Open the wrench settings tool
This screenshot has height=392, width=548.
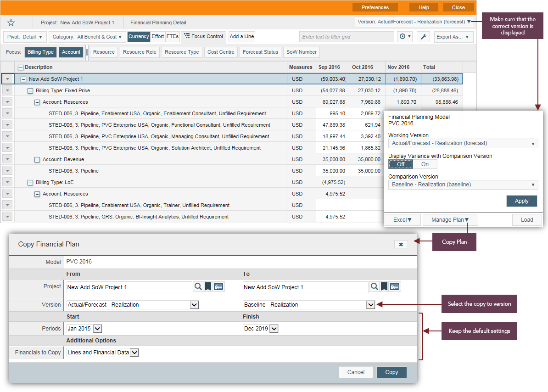coord(423,37)
